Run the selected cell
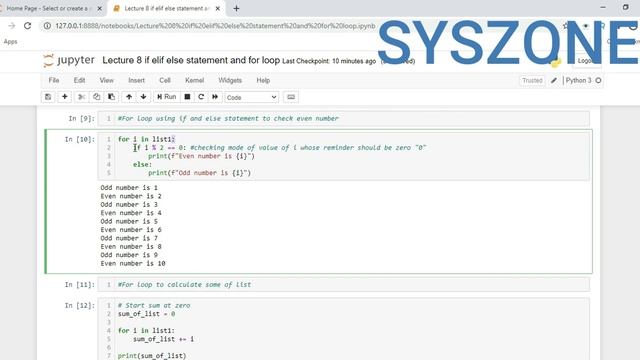Screen dimensions: 640x360 [x=167, y=97]
